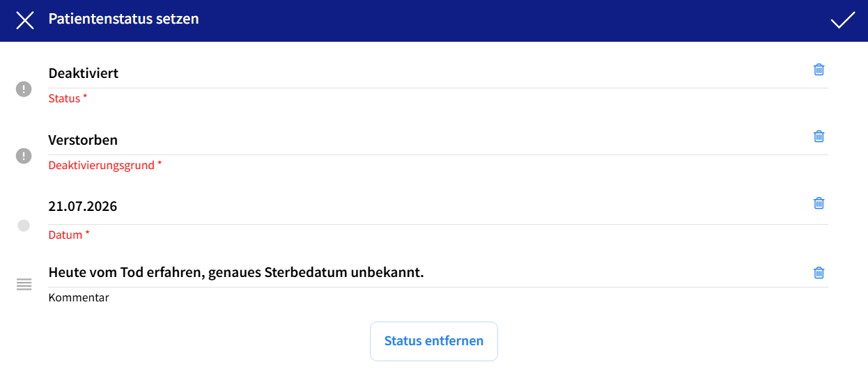Click the Status entfernen button
The height and width of the screenshot is (371, 868).
point(434,341)
